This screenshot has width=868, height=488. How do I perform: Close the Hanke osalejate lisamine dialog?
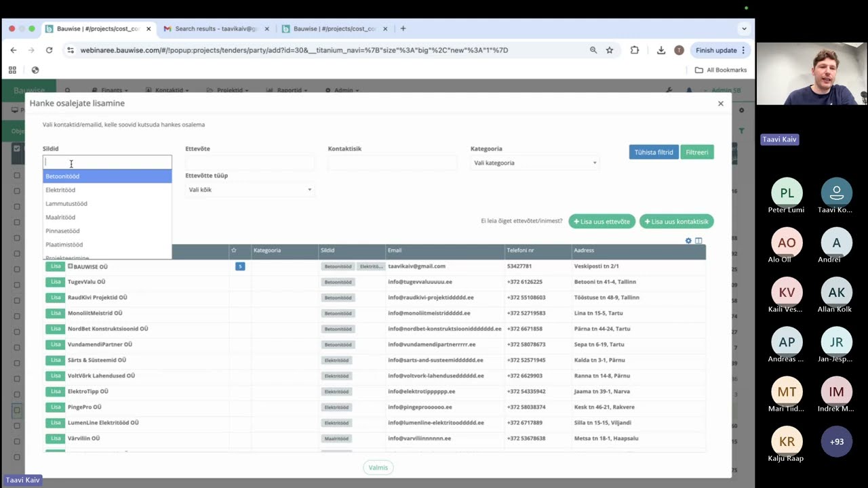(x=720, y=104)
